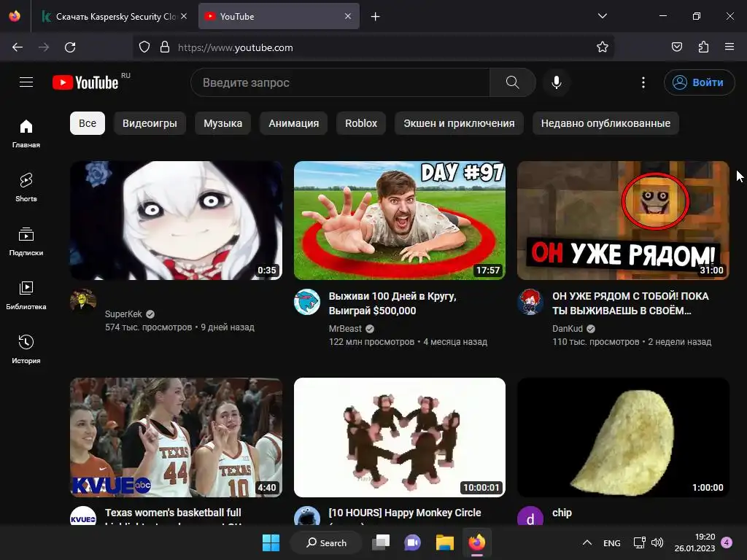Open a new browser tab
Viewport: 747px width, 560px height.
coord(376,17)
